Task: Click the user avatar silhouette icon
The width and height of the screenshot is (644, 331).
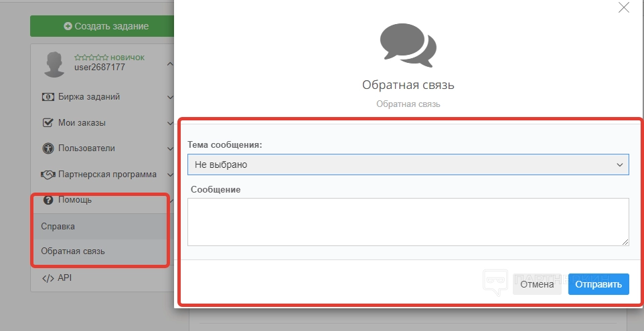Action: (x=54, y=64)
